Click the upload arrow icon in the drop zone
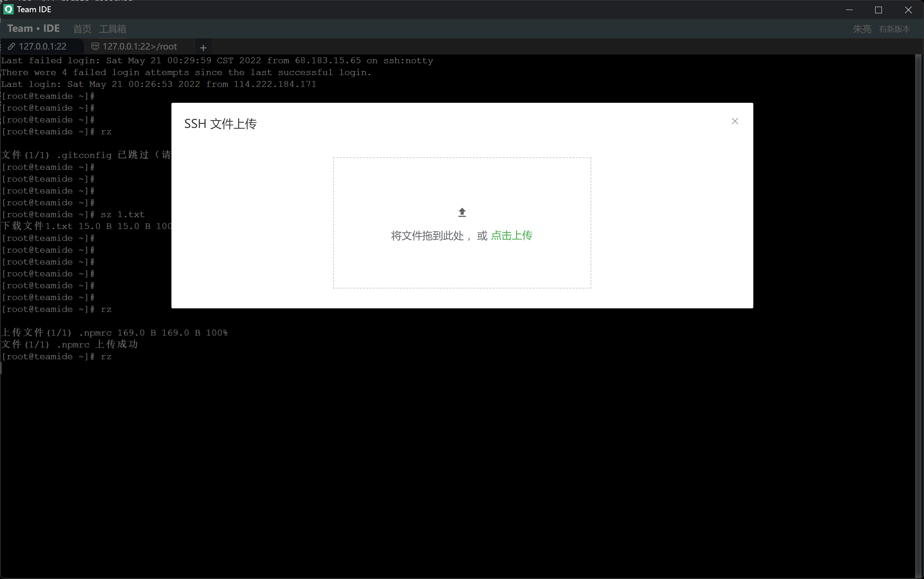The width and height of the screenshot is (924, 579). [x=461, y=212]
